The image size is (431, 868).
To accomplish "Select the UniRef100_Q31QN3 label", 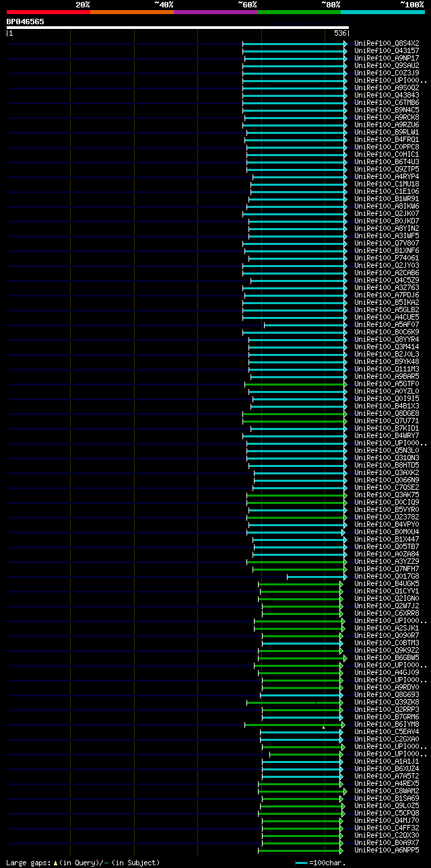I will [387, 458].
